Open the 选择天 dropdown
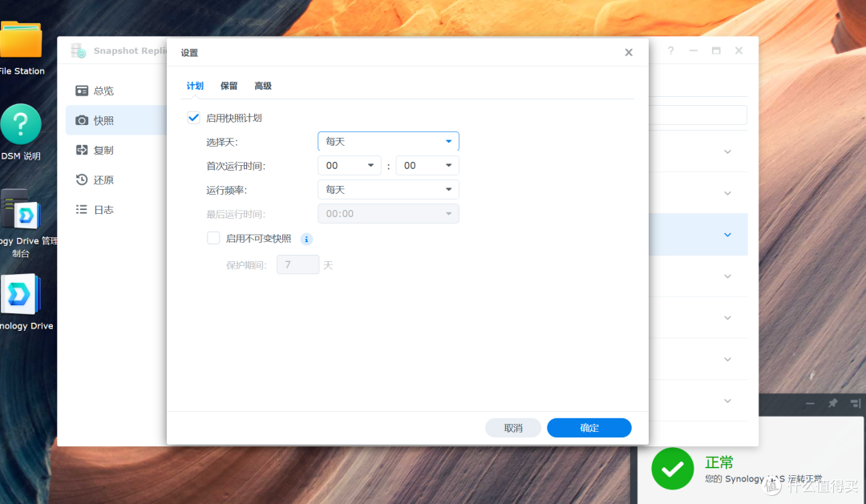The width and height of the screenshot is (866, 504). click(388, 141)
